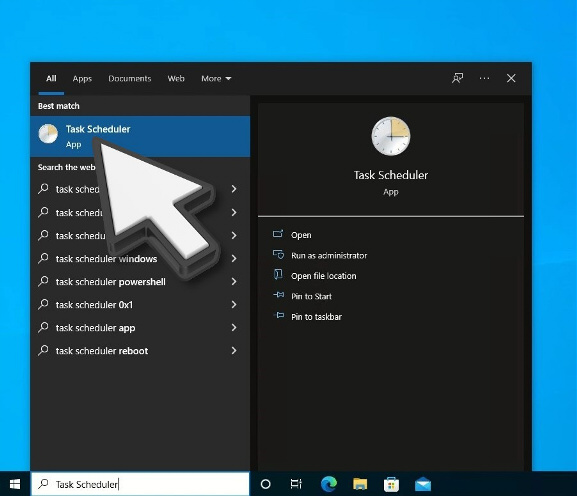The width and height of the screenshot is (577, 496).
Task: Expand chevron for 'task scheduler powershell'
Action: pyautogui.click(x=234, y=281)
